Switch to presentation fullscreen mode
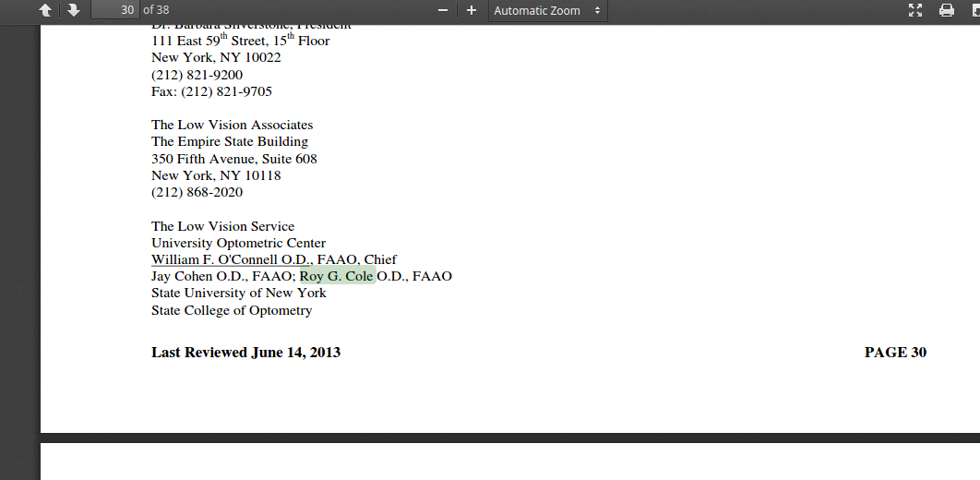 915,10
